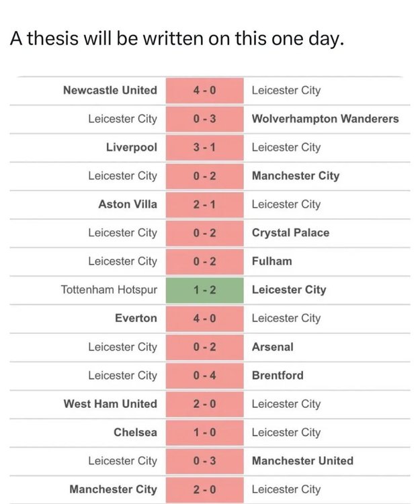Open the Tottenham Hotspur team page
This screenshot has width=420, height=504.
(x=110, y=290)
